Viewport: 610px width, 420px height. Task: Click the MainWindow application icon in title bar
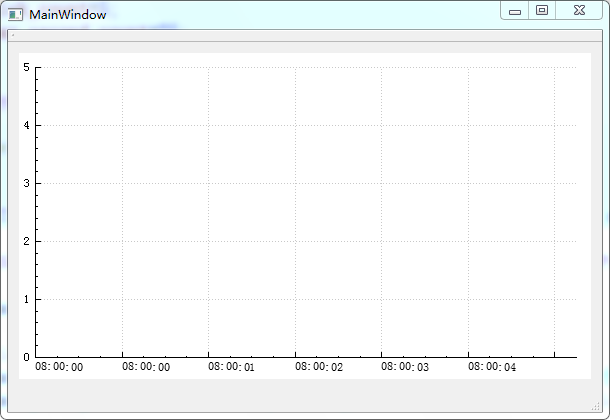[15, 15]
